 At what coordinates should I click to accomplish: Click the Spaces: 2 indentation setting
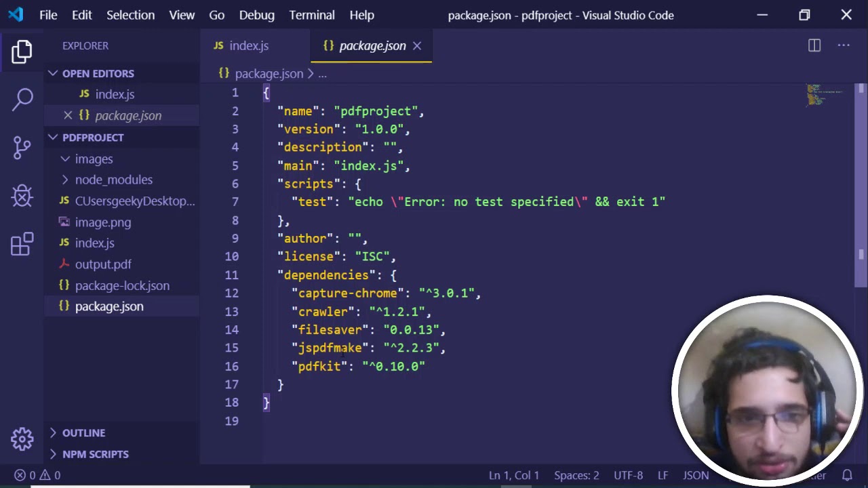[576, 475]
